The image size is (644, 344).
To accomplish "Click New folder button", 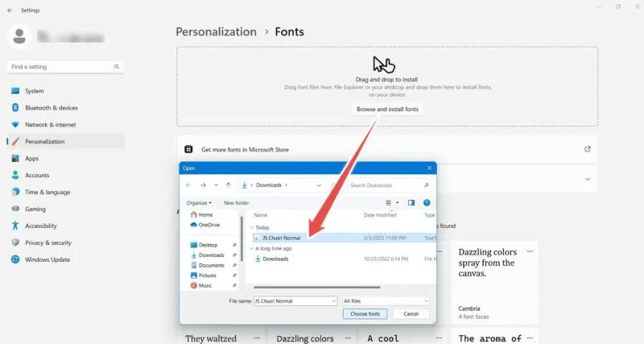I will coord(236,203).
